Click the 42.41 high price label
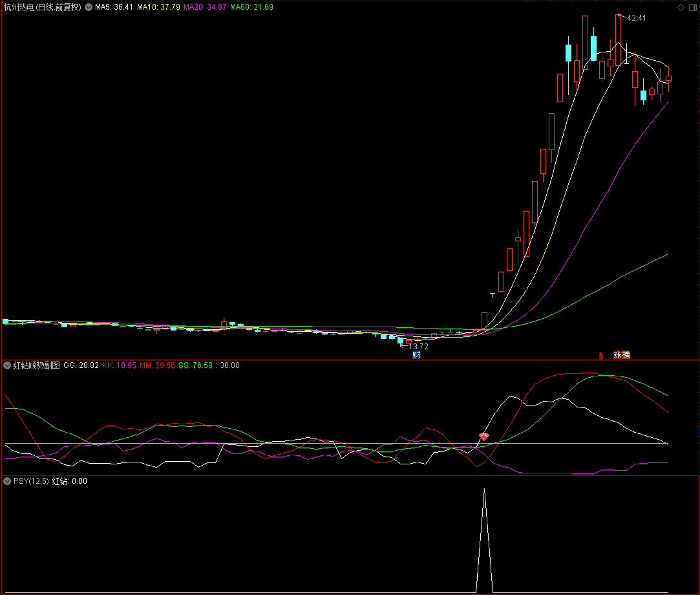700x595 pixels. tap(637, 18)
